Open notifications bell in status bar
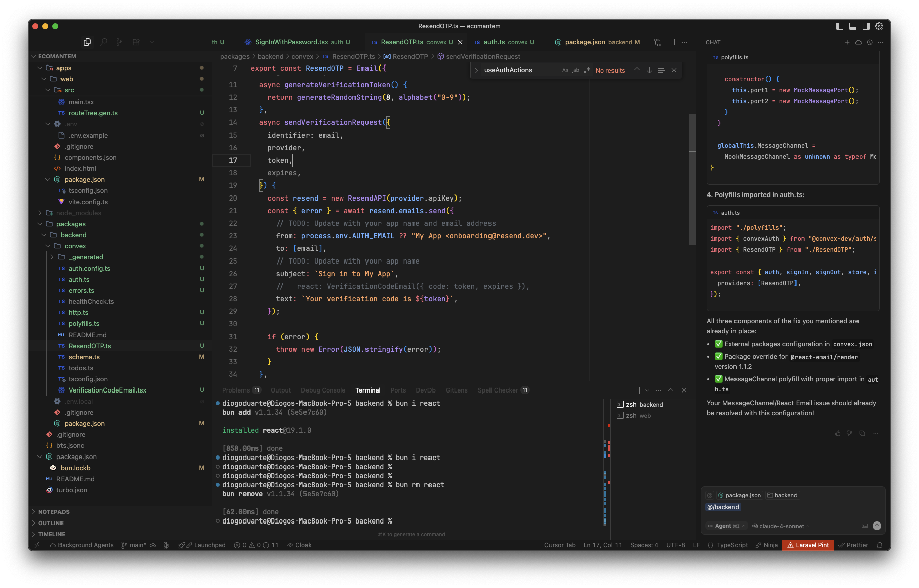 880,545
